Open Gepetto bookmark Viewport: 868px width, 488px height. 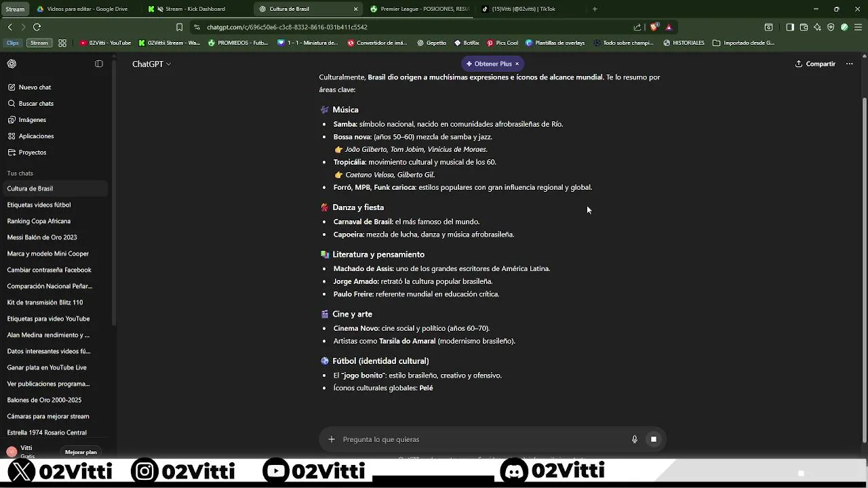432,43
